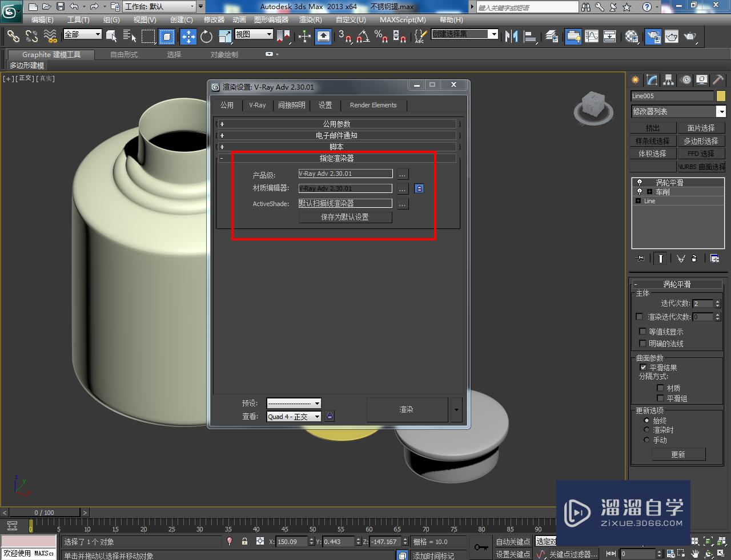
Task: Click the Align tool icon
Action: (530, 37)
